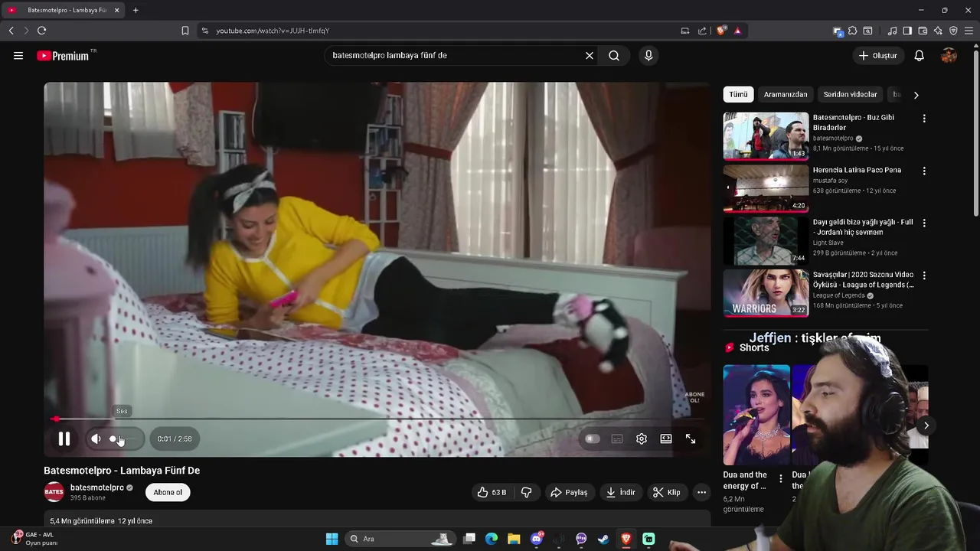Go back in browser history

click(x=11, y=31)
